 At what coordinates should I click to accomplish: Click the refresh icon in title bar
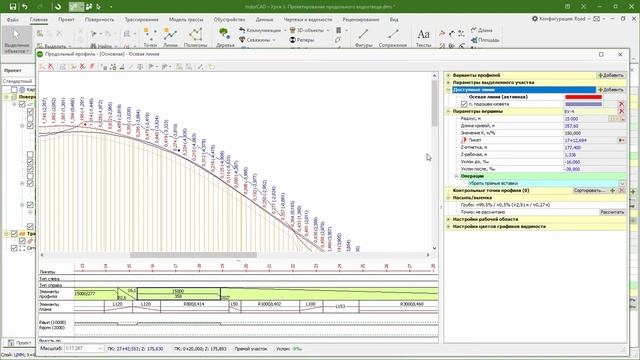pos(58,7)
